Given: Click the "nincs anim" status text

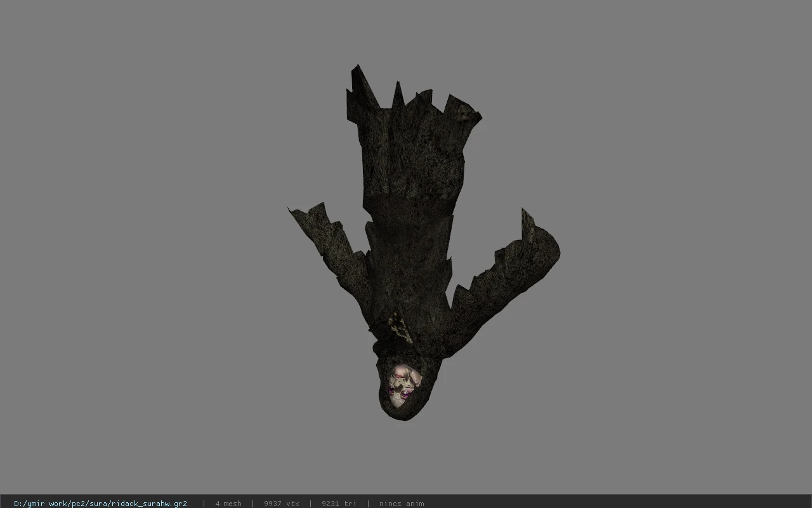Looking at the screenshot, I should click(402, 504).
